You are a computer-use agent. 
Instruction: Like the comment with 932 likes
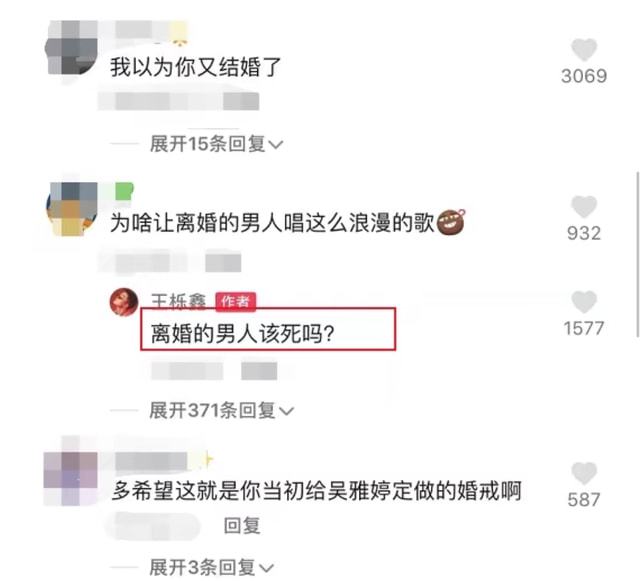pyautogui.click(x=584, y=207)
